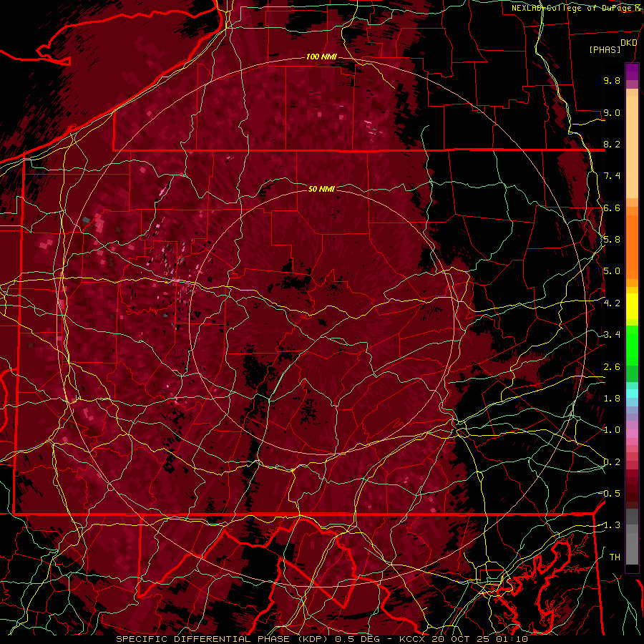Pick the orange segment of the color bar
The image size is (644, 644).
click(632, 246)
